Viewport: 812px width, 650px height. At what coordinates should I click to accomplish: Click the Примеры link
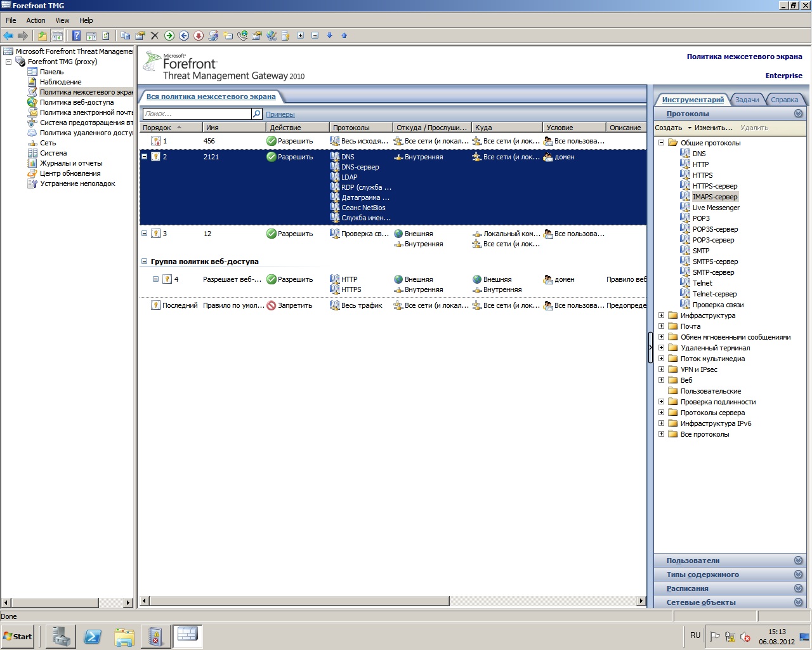(x=280, y=114)
